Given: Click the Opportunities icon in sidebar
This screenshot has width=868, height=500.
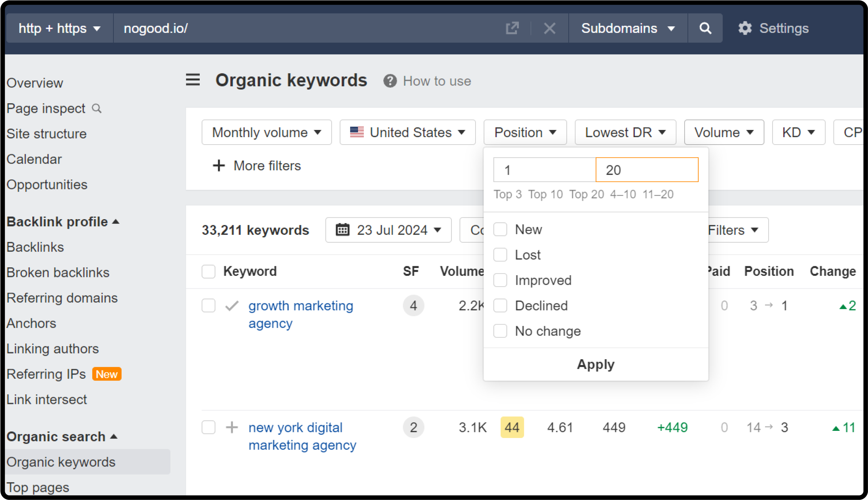Looking at the screenshot, I should [46, 184].
